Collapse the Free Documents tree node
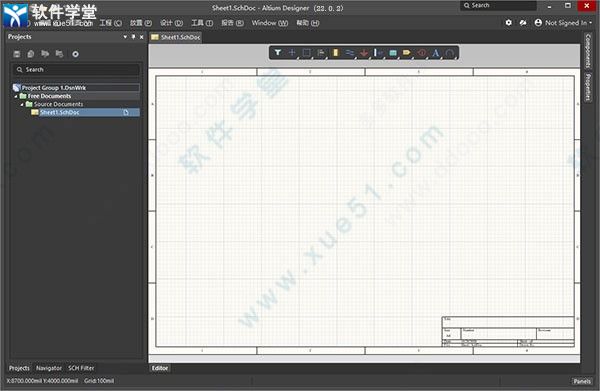Viewport: 600px width, 391px height. [16, 96]
